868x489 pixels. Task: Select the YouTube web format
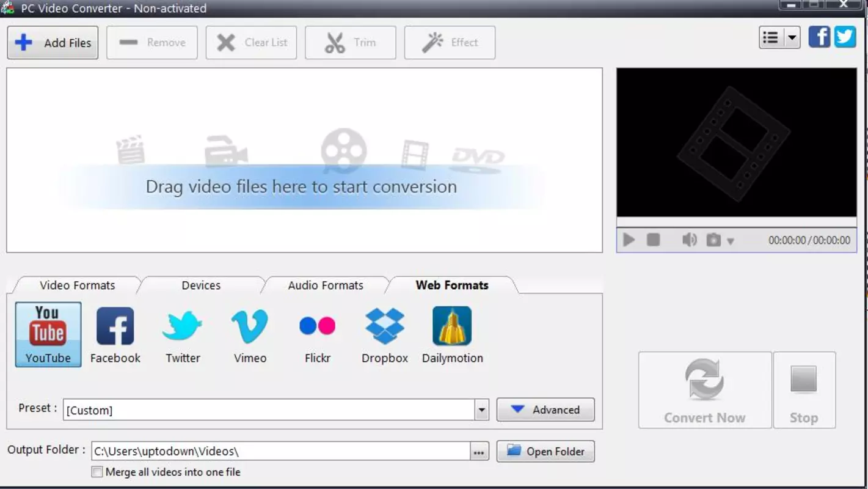48,334
